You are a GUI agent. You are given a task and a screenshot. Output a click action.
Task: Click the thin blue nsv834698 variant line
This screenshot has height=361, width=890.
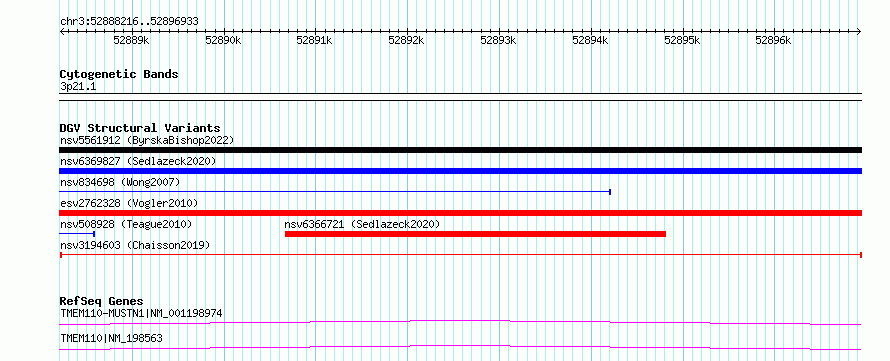pos(335,192)
